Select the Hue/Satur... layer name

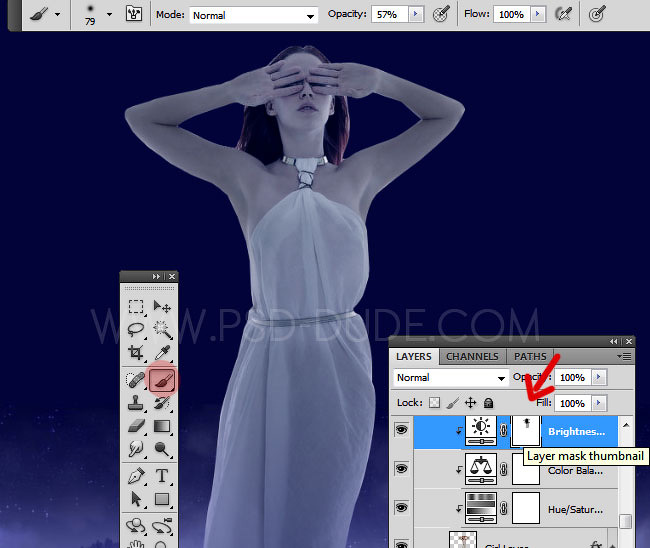[x=575, y=509]
